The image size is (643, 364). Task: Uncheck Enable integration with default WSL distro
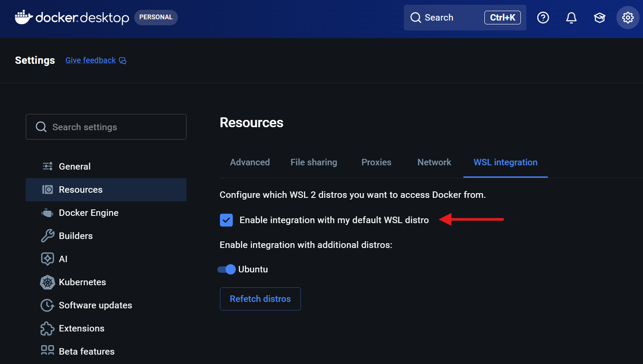226,220
